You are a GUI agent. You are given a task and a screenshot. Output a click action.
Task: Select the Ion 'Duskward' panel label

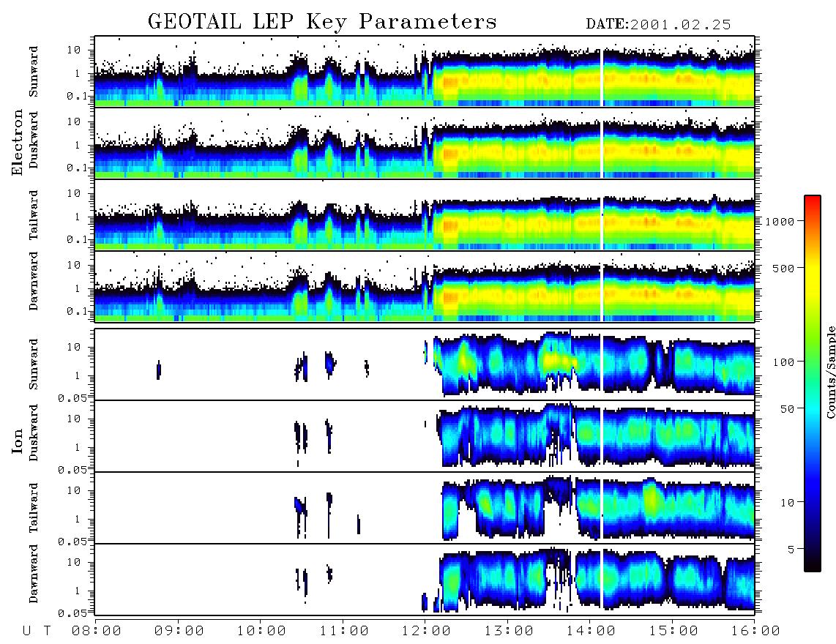tap(34, 433)
